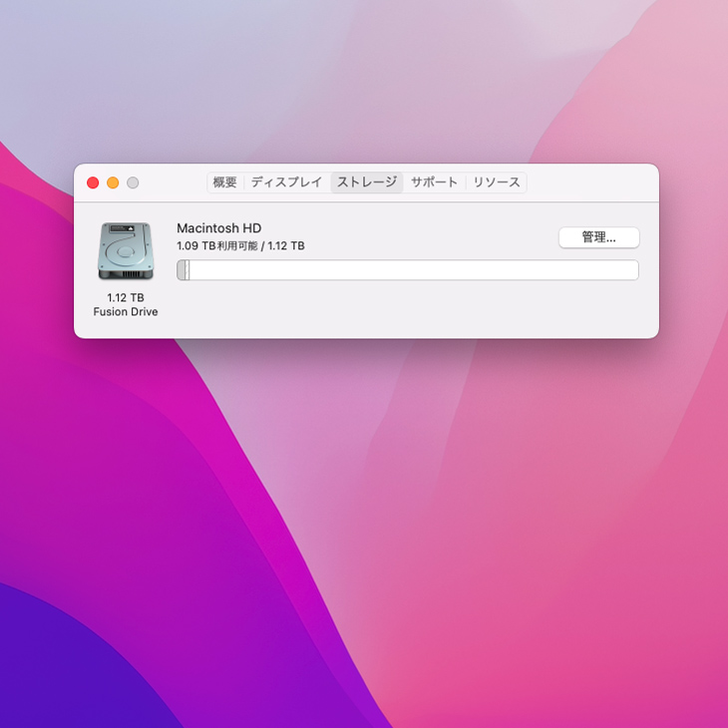
Task: Go to the サポート tab
Action: pyautogui.click(x=434, y=182)
